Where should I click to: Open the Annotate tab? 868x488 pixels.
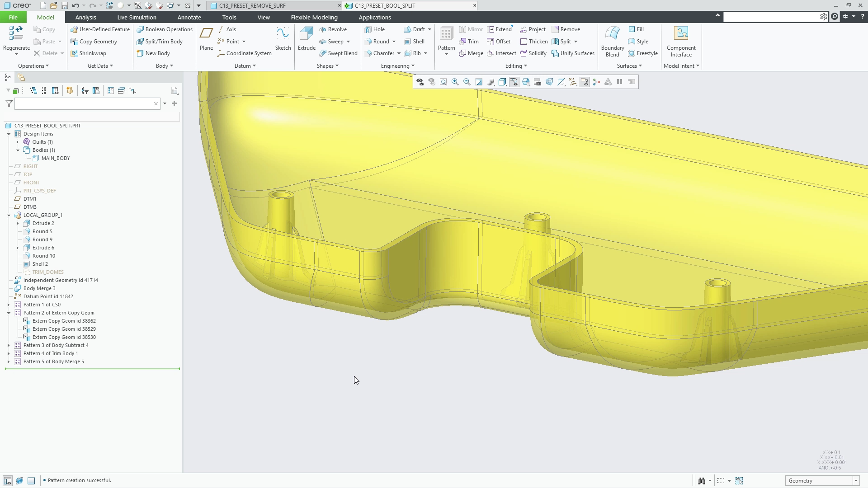click(x=189, y=17)
